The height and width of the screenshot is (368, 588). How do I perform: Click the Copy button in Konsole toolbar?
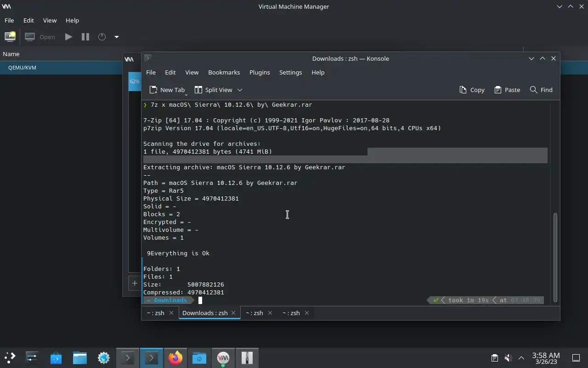[472, 90]
